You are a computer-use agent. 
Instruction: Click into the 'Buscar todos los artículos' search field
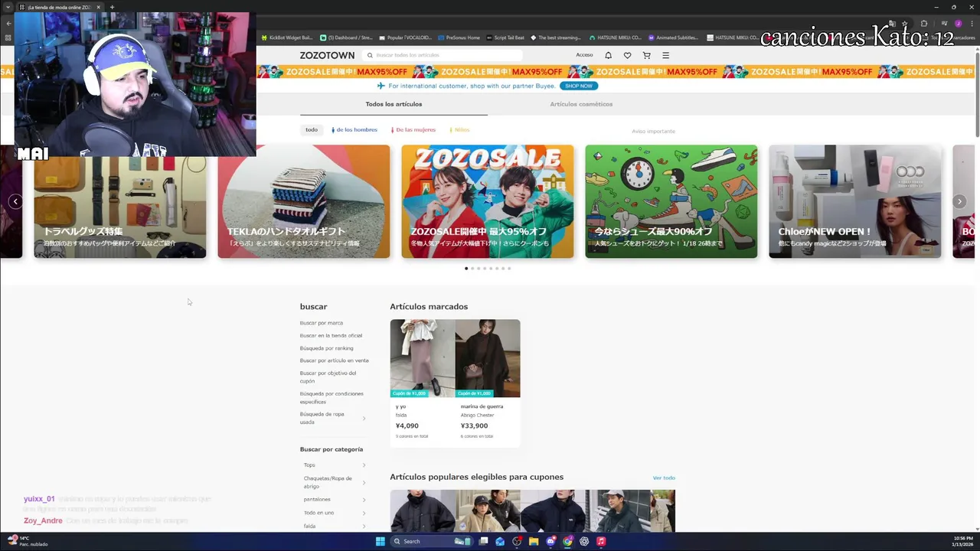[443, 55]
